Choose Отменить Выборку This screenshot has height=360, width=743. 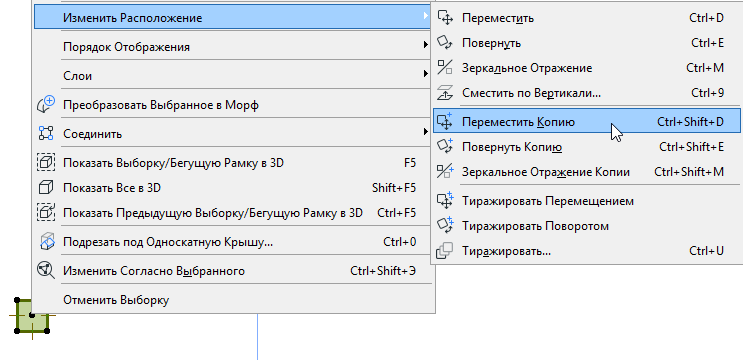click(x=234, y=300)
